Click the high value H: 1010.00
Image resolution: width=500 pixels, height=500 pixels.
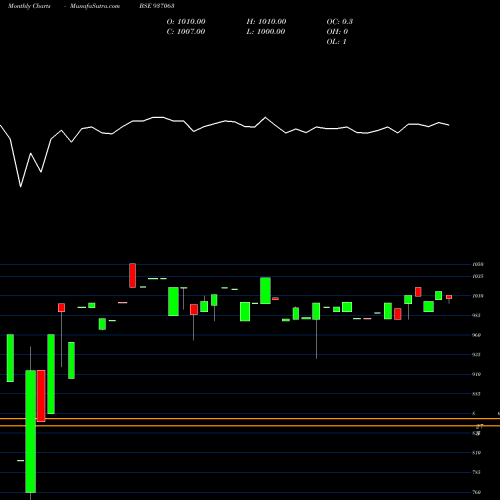pyautogui.click(x=266, y=21)
